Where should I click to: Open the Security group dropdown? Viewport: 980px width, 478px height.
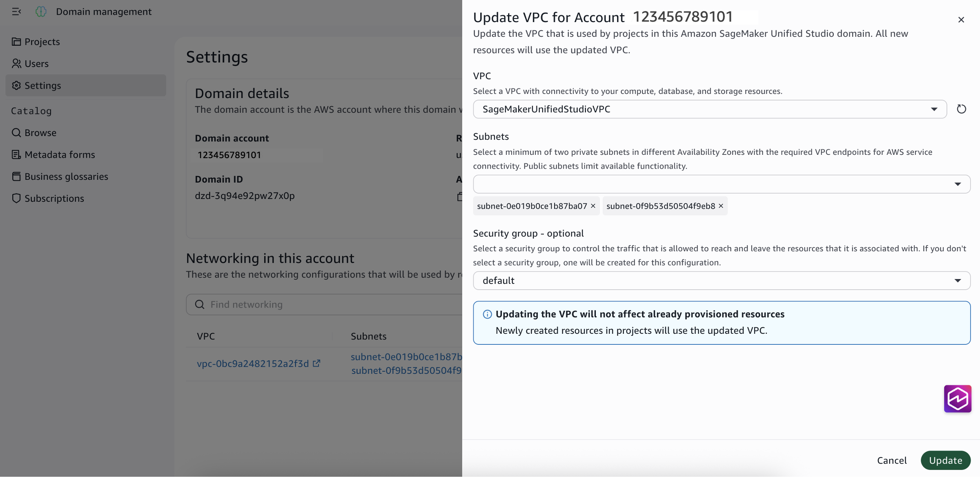tap(722, 281)
